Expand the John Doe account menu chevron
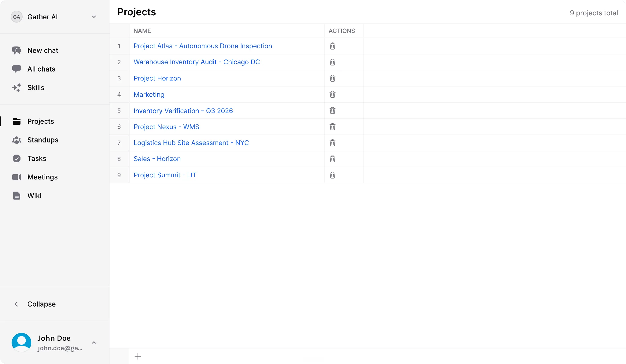This screenshot has height=364, width=626. coord(94,343)
